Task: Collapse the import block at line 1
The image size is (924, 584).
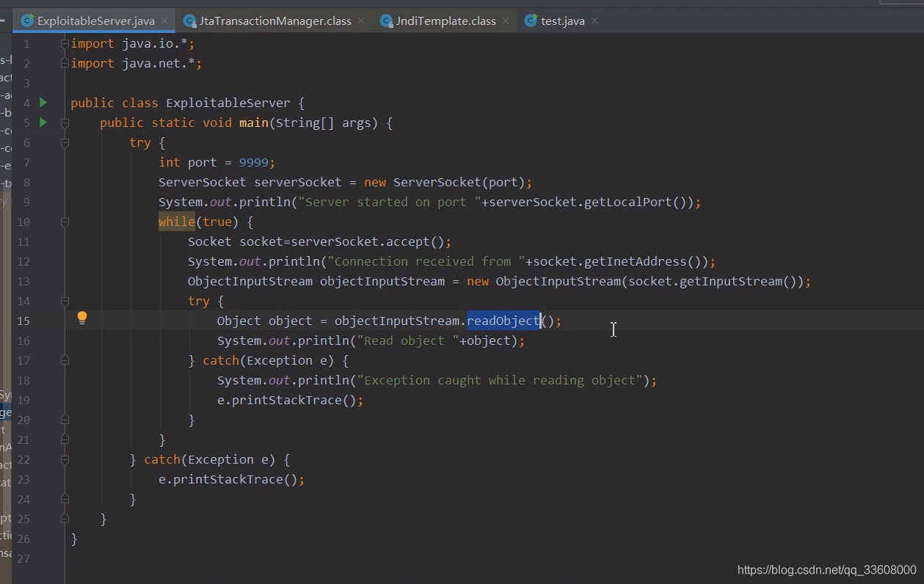Action: (65, 44)
